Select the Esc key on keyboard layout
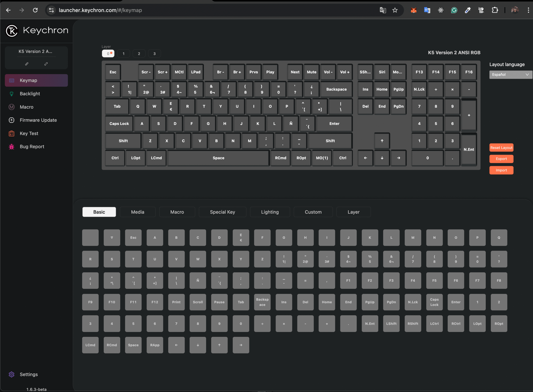533x392 pixels. click(x=113, y=72)
